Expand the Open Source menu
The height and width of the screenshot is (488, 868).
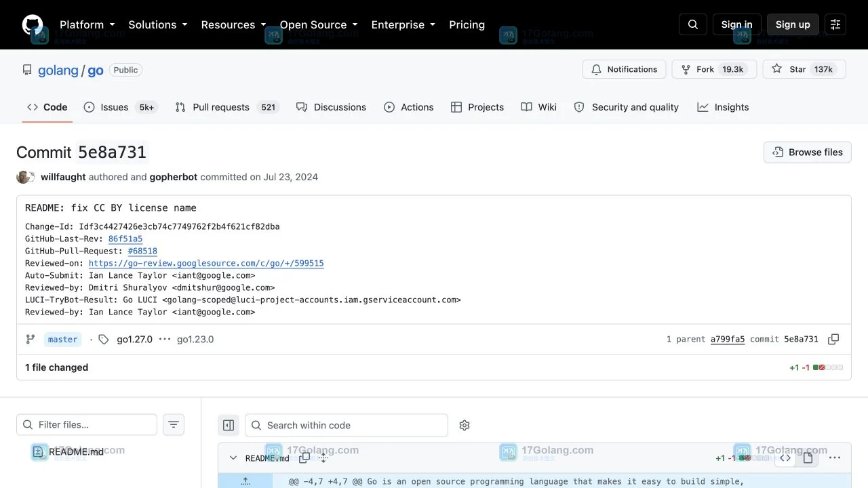319,24
